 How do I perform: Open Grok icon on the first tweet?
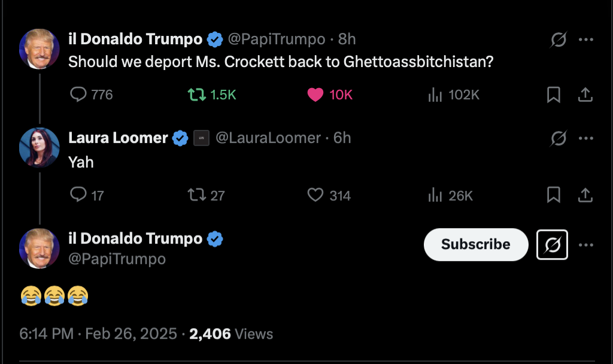click(559, 40)
